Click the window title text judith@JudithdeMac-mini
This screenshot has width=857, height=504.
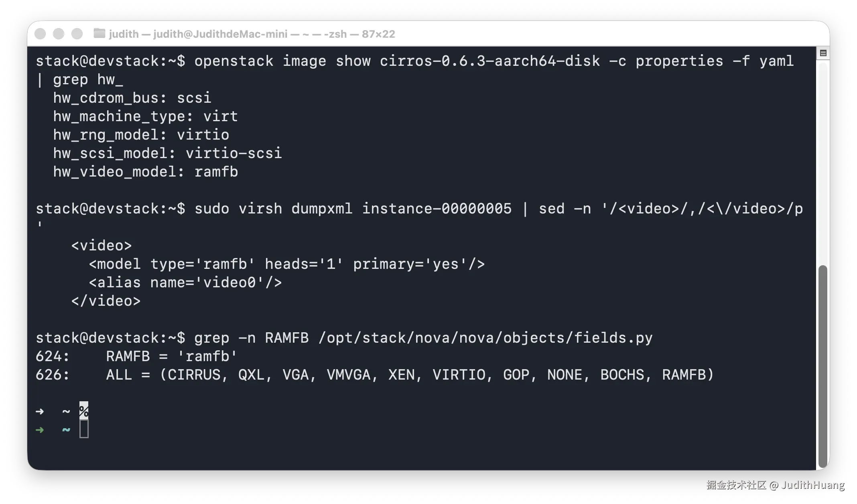tap(220, 34)
